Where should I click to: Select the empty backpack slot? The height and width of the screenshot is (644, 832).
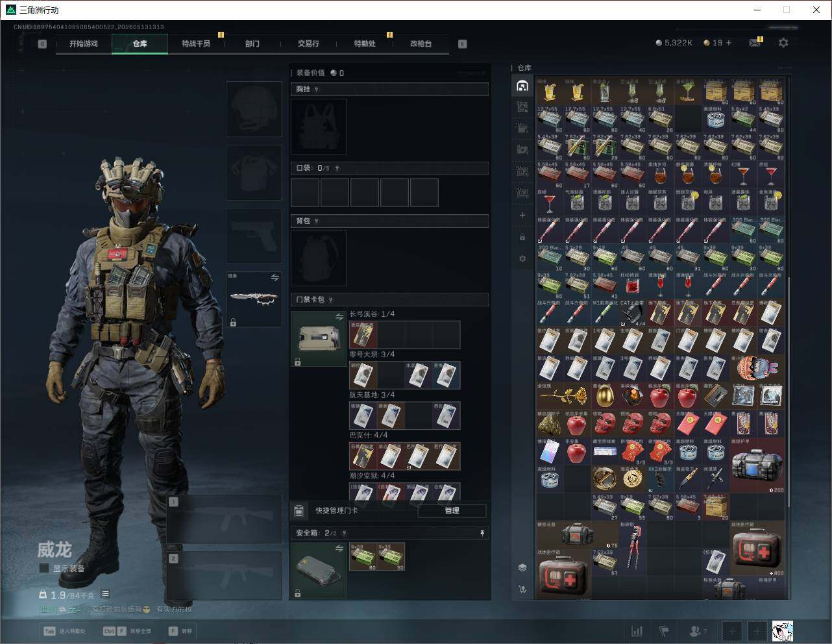[319, 258]
